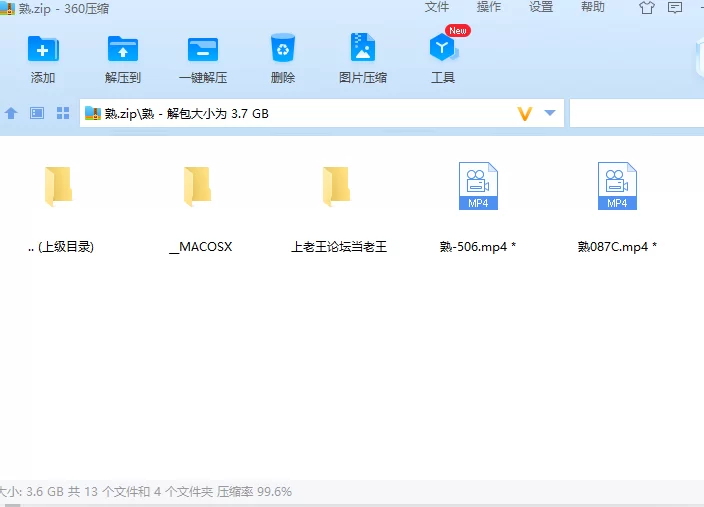Click the orange V icon in address bar
Screen dimensions: 704x507
524,114
